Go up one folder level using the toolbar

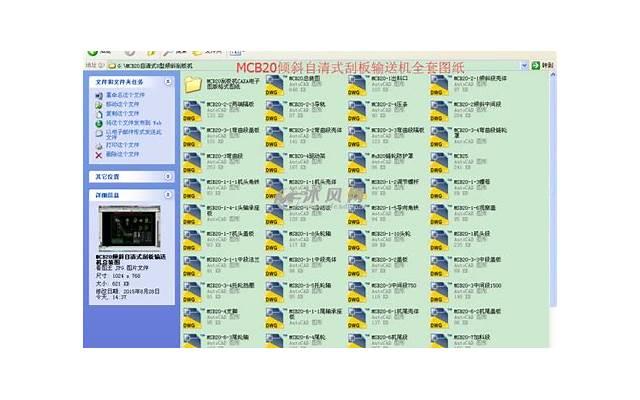(151, 53)
